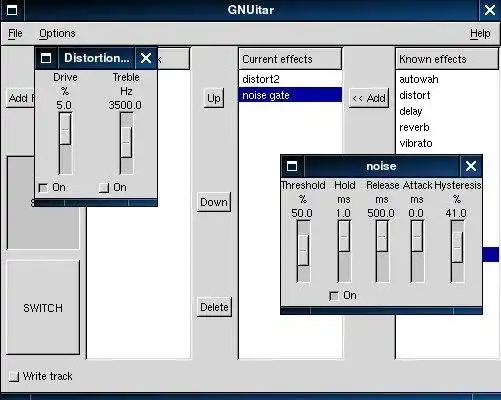501x400 pixels.
Task: Click the Treble slider handle
Action: (126, 142)
